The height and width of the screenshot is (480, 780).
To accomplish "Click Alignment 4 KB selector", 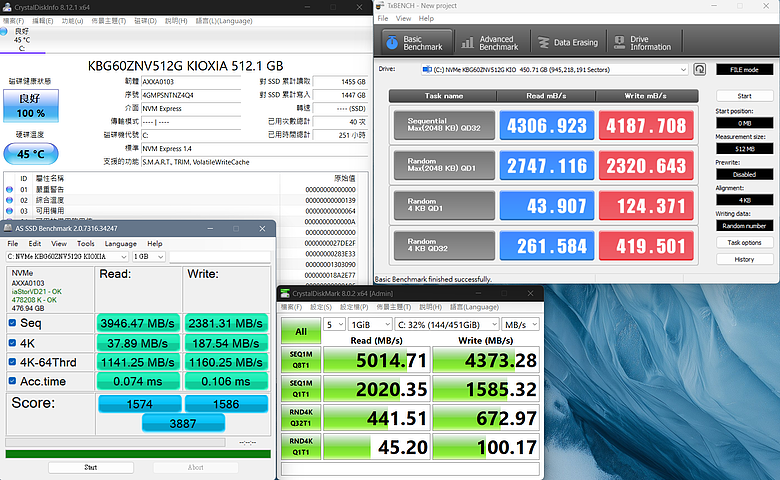I will pyautogui.click(x=744, y=200).
